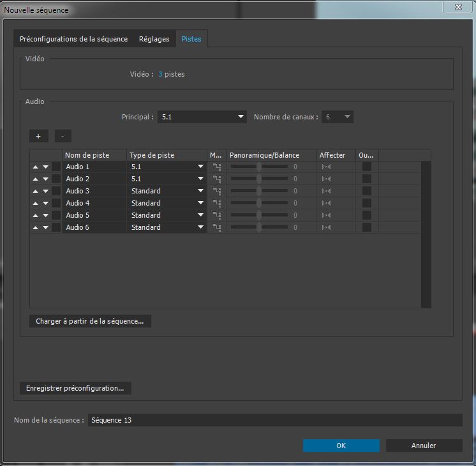This screenshot has width=476, height=466.
Task: Select the row checkbox left of Audio 2
Action: 56,179
